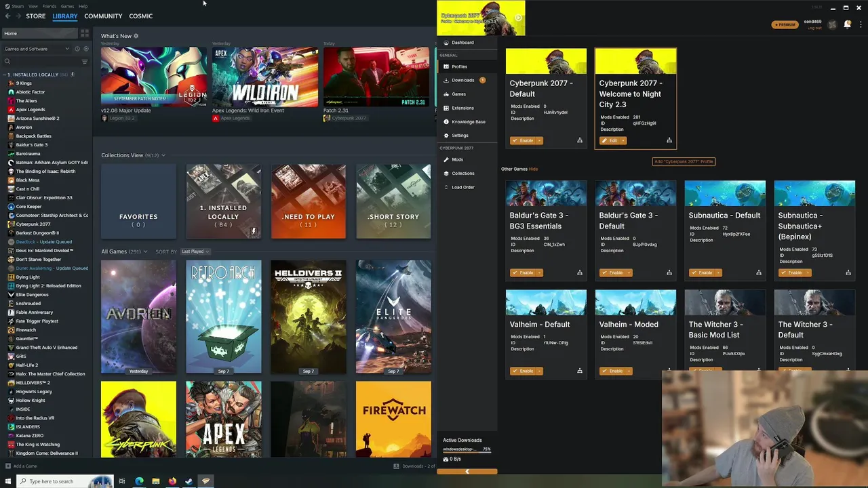Open What's New settings gear
This screenshot has width=868, height=488.
click(136, 36)
